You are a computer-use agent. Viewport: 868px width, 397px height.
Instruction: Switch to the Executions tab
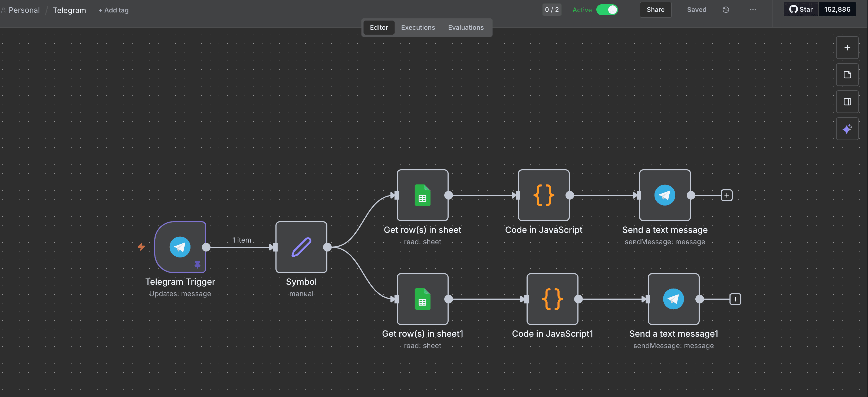coord(418,28)
